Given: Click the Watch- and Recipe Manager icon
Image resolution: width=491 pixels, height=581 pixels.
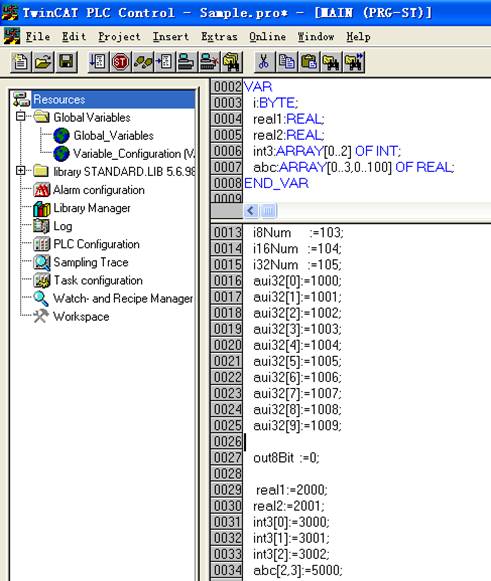Looking at the screenshot, I should 41,299.
